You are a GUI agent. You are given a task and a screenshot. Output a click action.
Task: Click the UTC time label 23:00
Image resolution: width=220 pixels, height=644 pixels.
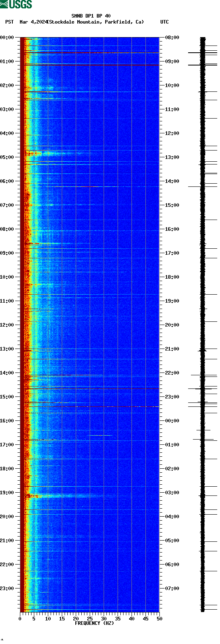[172, 397]
